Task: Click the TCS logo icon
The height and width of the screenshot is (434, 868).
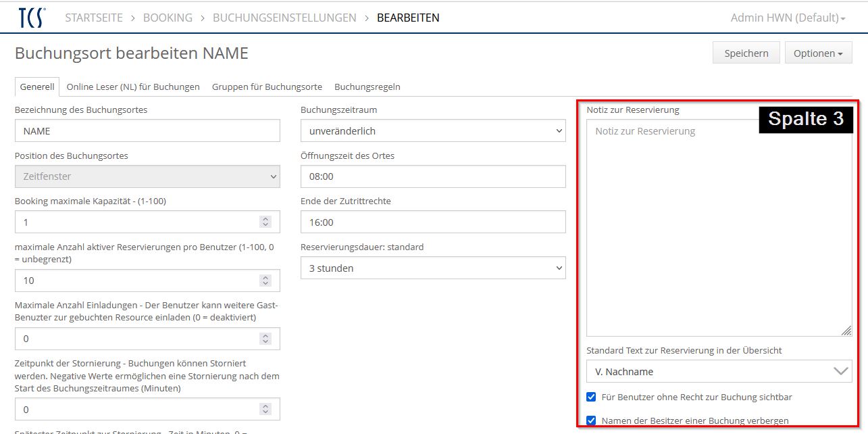Action: click(x=32, y=18)
